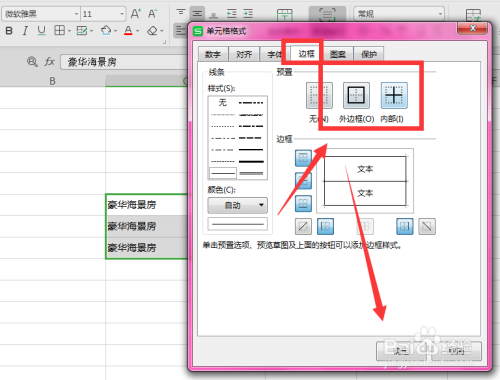Image resolution: width=500 pixels, height=380 pixels.
Task: Click the decrease indent icon
Action: tap(231, 14)
